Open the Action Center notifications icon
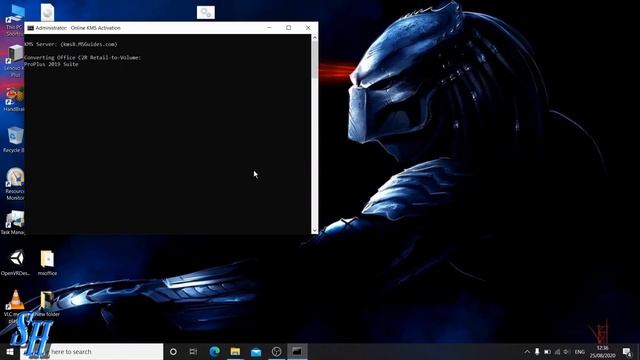 (627, 351)
